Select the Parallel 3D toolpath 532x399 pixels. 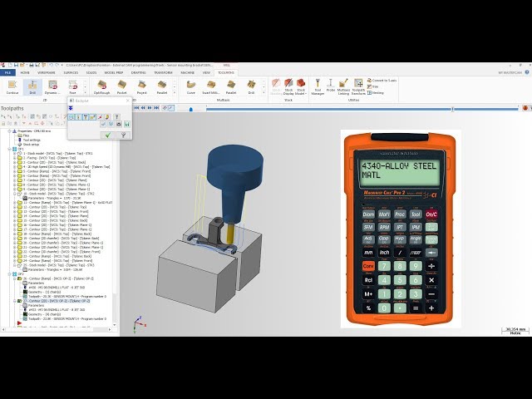click(162, 86)
